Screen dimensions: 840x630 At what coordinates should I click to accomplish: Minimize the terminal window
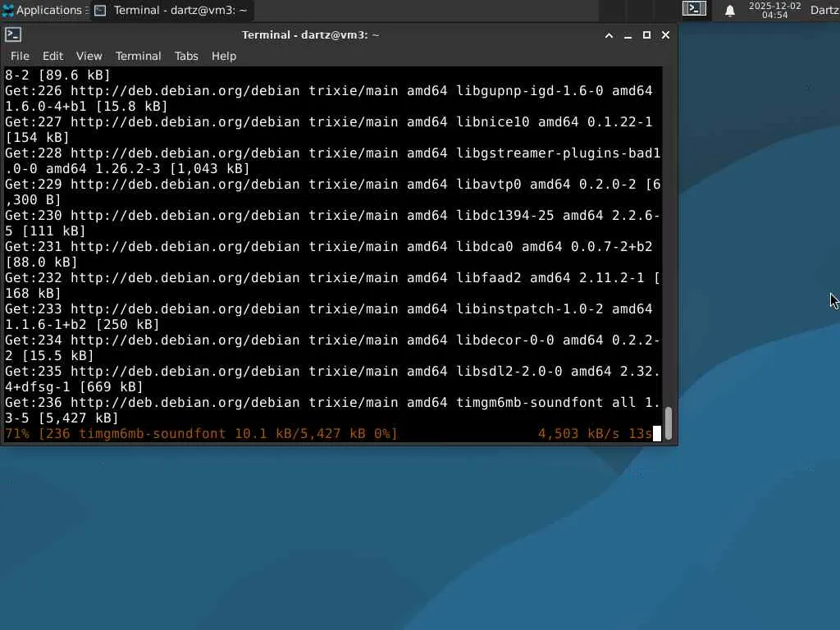628,35
